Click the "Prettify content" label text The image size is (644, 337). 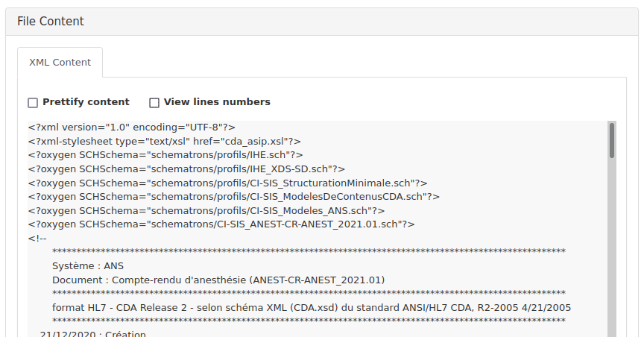tap(86, 102)
